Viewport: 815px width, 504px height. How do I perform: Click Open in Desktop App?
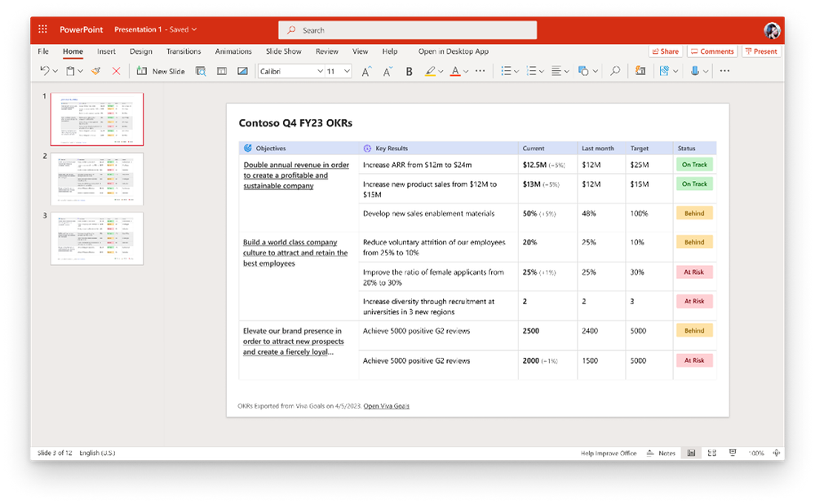coord(454,51)
